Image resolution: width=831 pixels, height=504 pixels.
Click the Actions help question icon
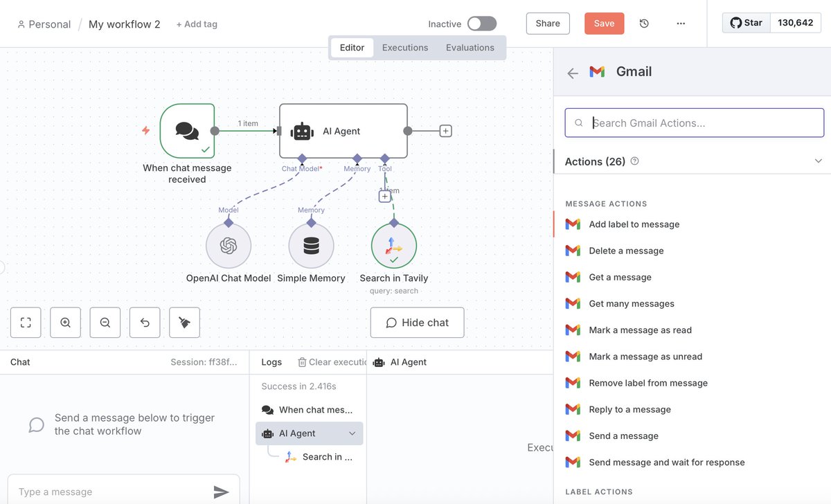[x=635, y=161]
